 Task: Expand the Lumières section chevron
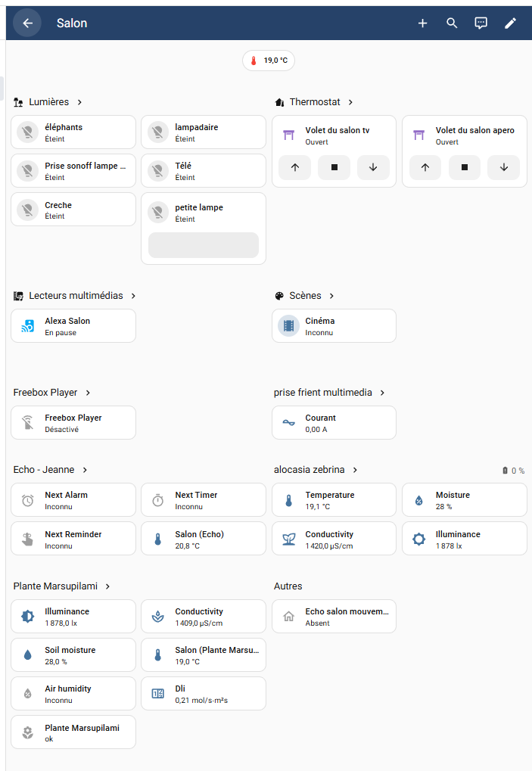pyautogui.click(x=79, y=102)
